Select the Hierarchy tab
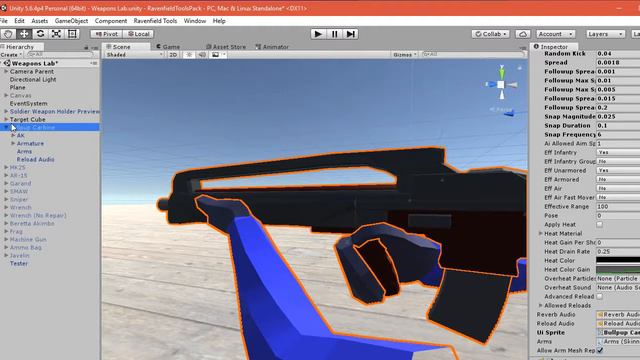The width and height of the screenshot is (640, 360). 20,47
